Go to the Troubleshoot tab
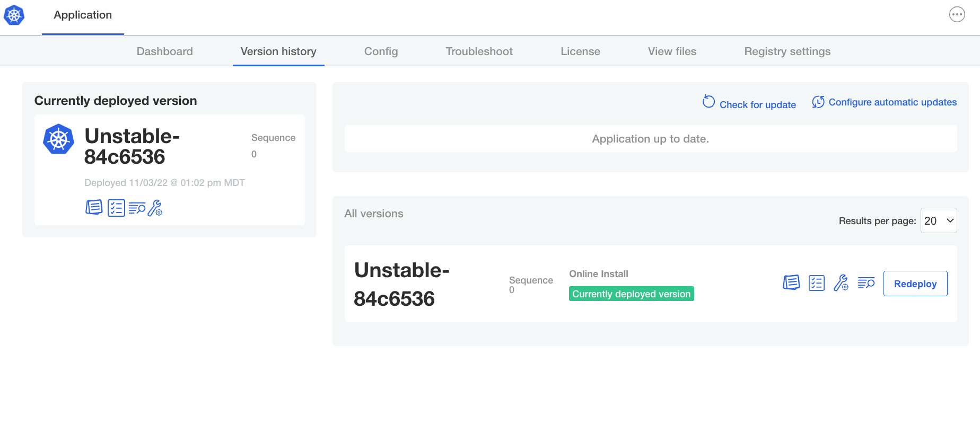 479,51
